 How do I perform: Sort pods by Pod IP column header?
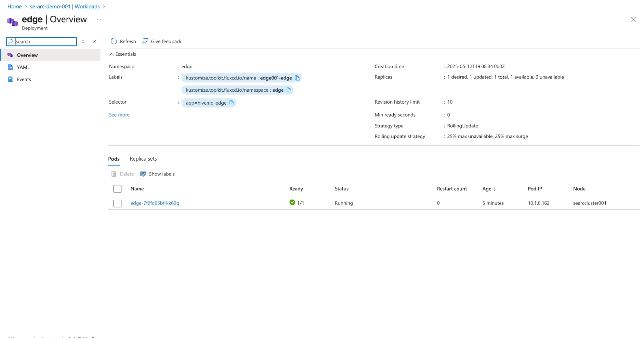click(x=535, y=189)
